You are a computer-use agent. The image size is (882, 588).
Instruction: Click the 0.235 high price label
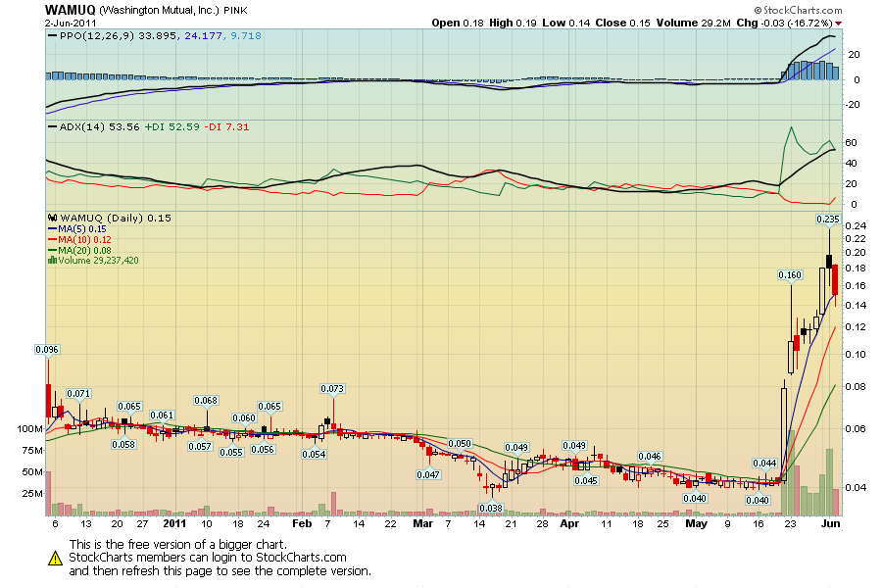[x=829, y=220]
